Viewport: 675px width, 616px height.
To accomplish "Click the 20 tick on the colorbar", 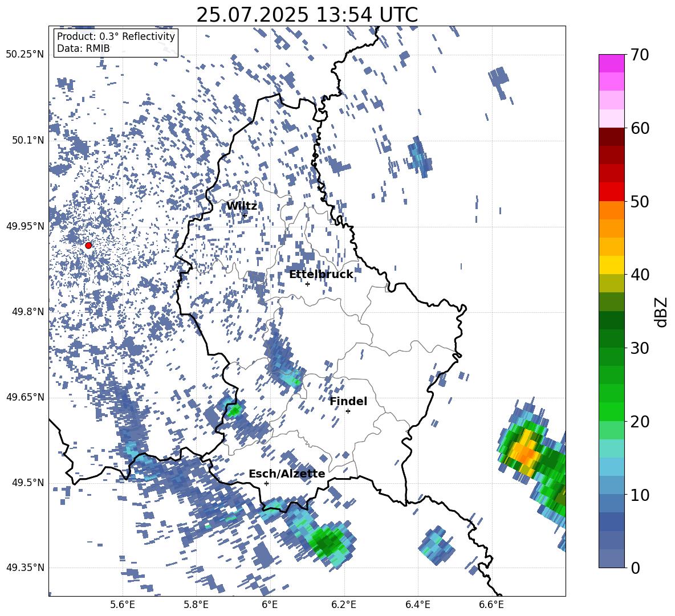I will [x=640, y=422].
